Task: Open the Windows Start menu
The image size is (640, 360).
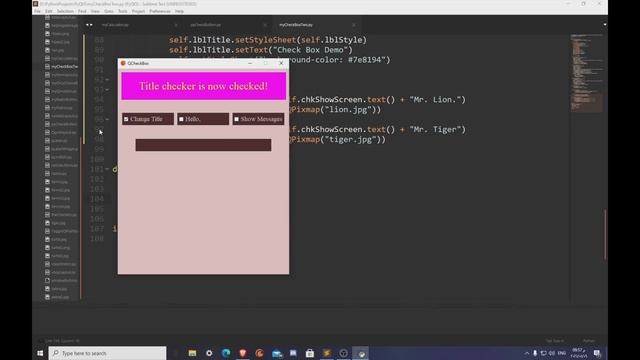Action: pos(40,353)
